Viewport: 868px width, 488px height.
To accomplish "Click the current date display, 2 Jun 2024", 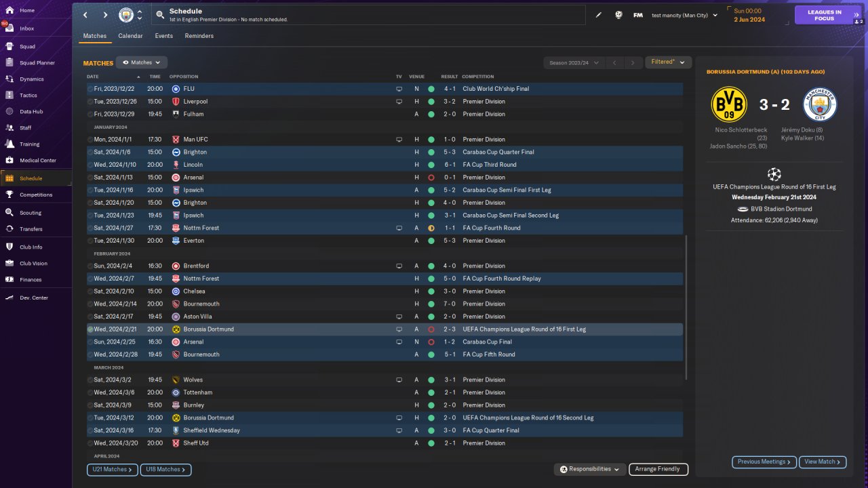I will [749, 20].
